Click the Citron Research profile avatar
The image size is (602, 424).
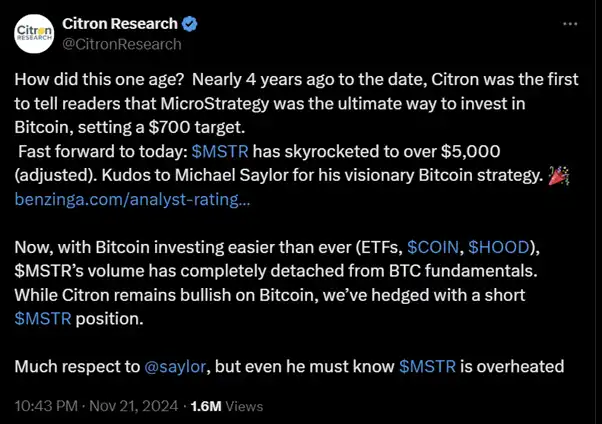[x=34, y=33]
